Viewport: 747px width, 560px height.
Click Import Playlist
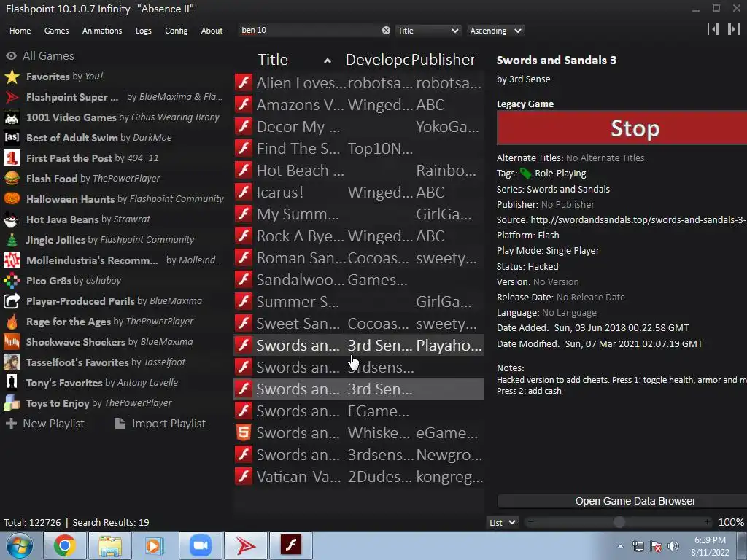[x=161, y=424]
